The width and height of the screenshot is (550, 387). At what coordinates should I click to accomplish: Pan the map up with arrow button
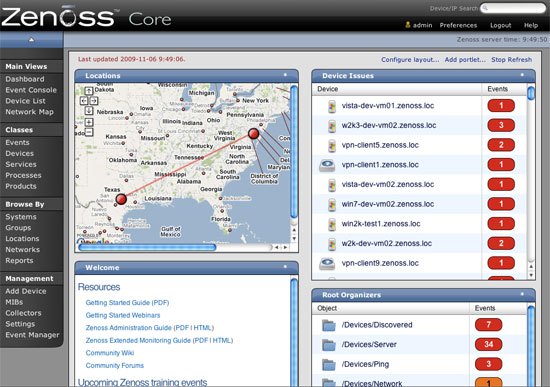(89, 91)
